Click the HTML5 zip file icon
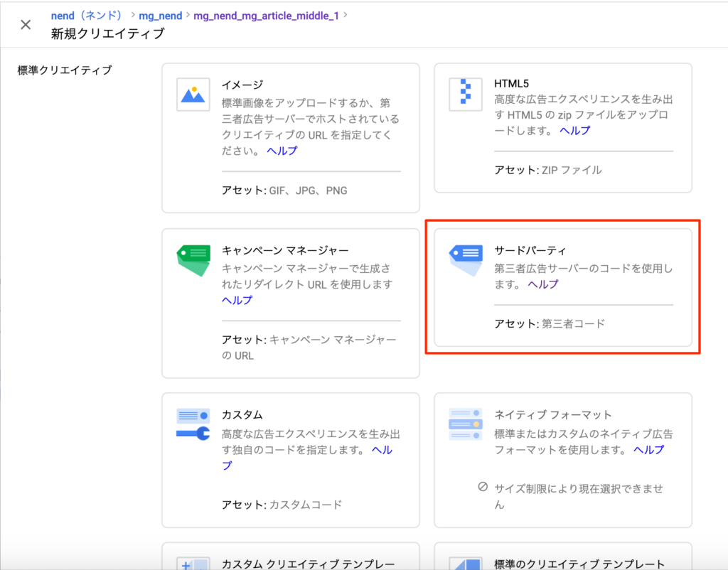 465,95
